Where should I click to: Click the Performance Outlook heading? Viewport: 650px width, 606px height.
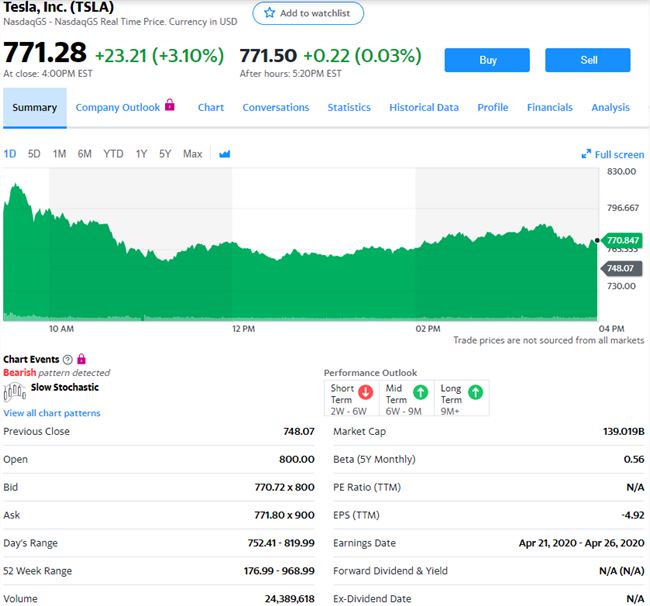[370, 373]
